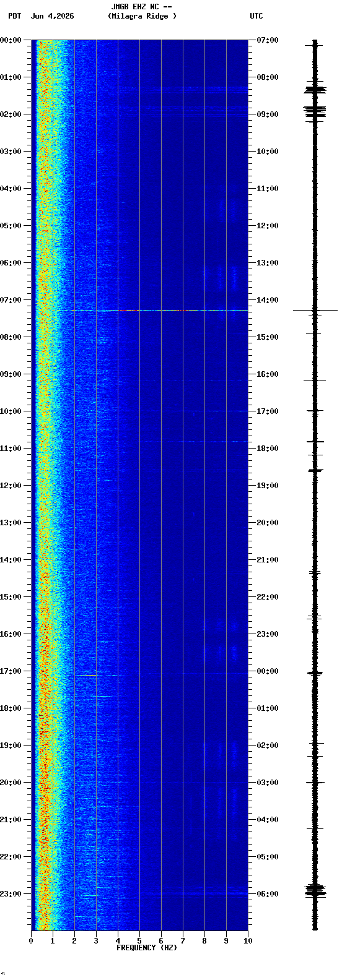The image size is (342, 980).
Task: Click the 15:00 PDT time label
Action: pos(11,597)
